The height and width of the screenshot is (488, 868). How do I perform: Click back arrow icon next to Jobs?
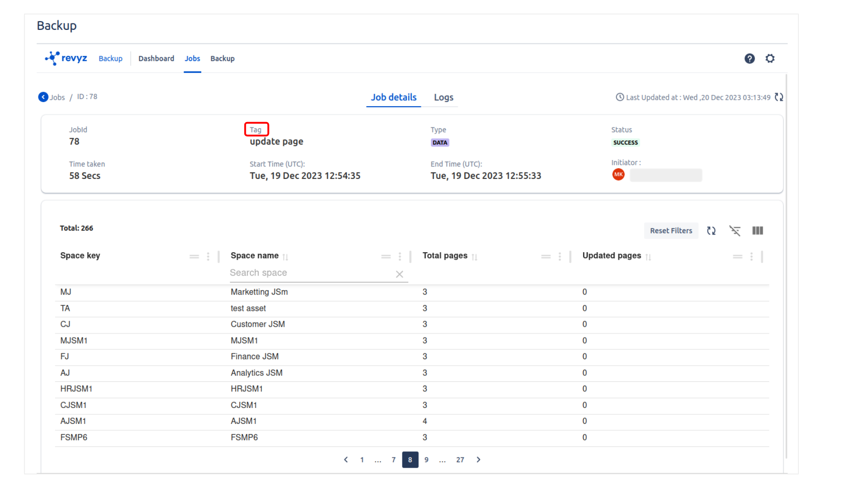point(43,97)
